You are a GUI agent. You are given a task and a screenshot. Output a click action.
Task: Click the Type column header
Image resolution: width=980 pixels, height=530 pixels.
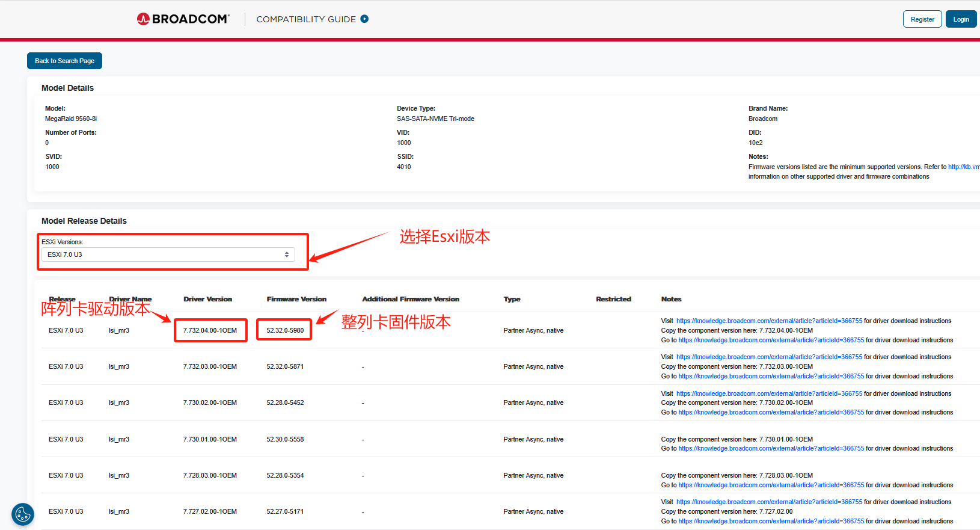coord(512,299)
